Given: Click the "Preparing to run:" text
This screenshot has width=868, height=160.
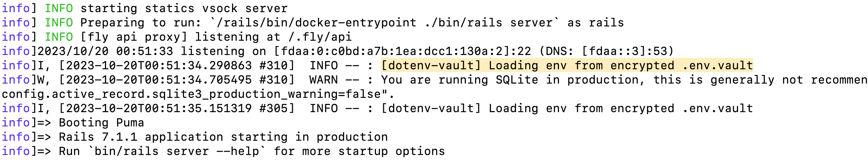Looking at the screenshot, I should (141, 23).
